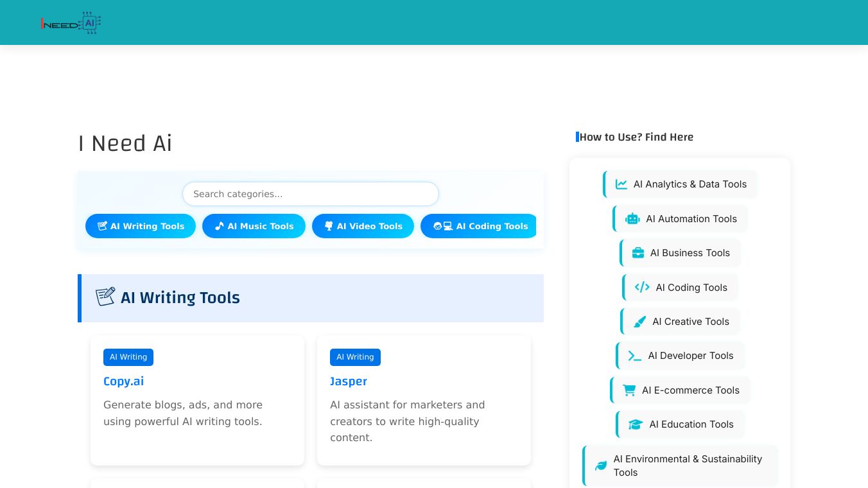This screenshot has height=488, width=868.
Task: Open AI Analytics & Data Tools in sidebar
Action: coord(681,184)
